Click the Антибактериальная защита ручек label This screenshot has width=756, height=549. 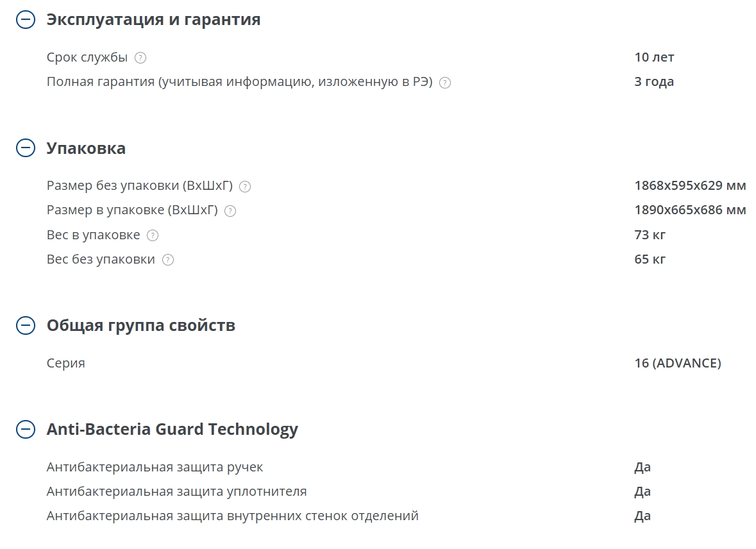[x=155, y=467]
